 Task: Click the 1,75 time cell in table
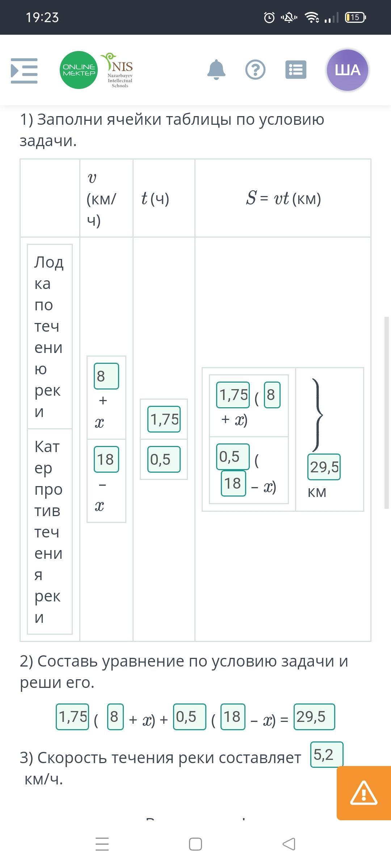164,419
